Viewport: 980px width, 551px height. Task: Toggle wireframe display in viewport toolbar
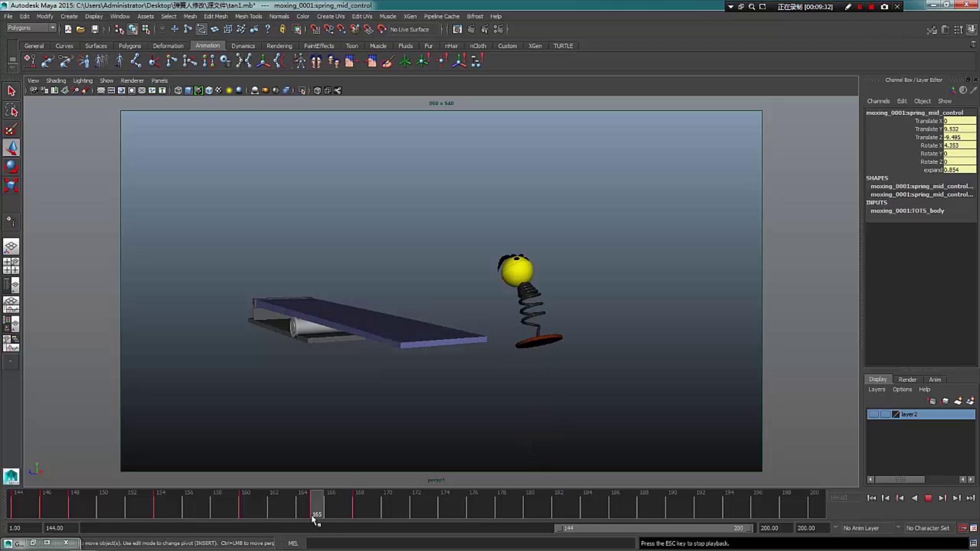[x=178, y=91]
